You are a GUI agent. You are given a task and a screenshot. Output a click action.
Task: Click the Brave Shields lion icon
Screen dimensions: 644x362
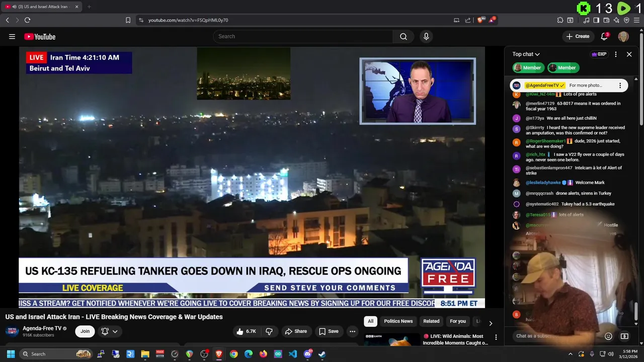click(480, 20)
